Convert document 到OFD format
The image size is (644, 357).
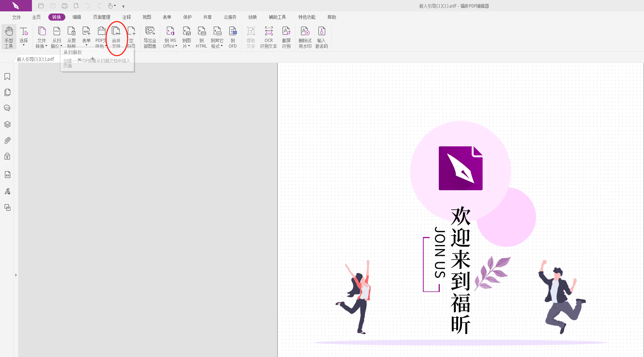(233, 37)
